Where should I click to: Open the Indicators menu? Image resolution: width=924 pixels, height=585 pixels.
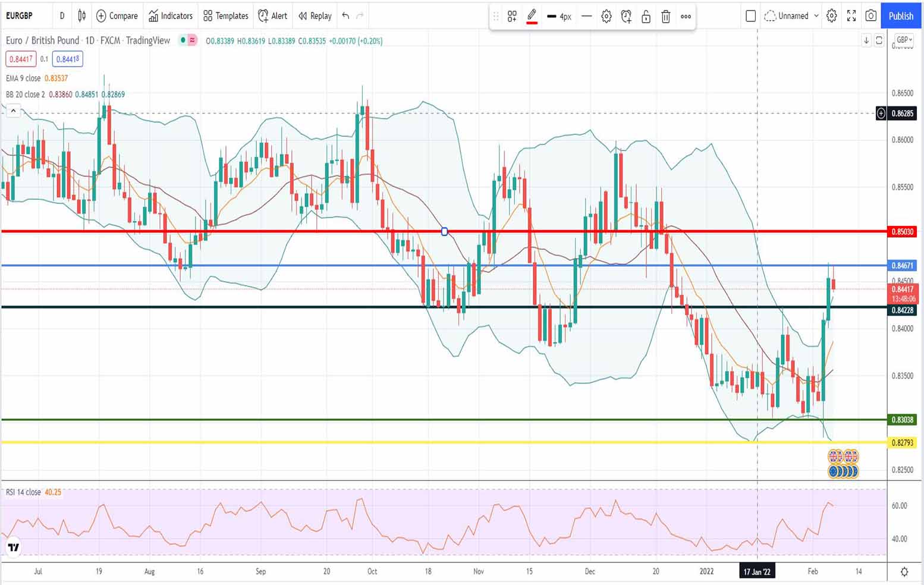(x=171, y=16)
